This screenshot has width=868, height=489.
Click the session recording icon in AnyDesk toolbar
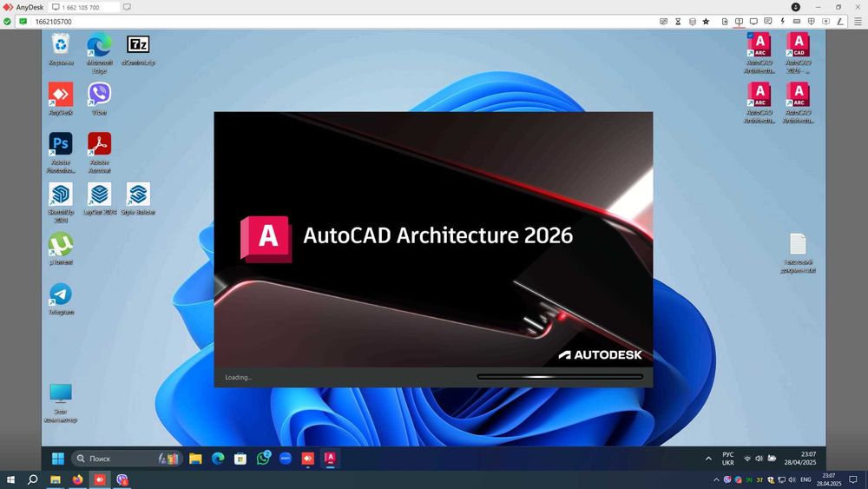click(x=825, y=22)
